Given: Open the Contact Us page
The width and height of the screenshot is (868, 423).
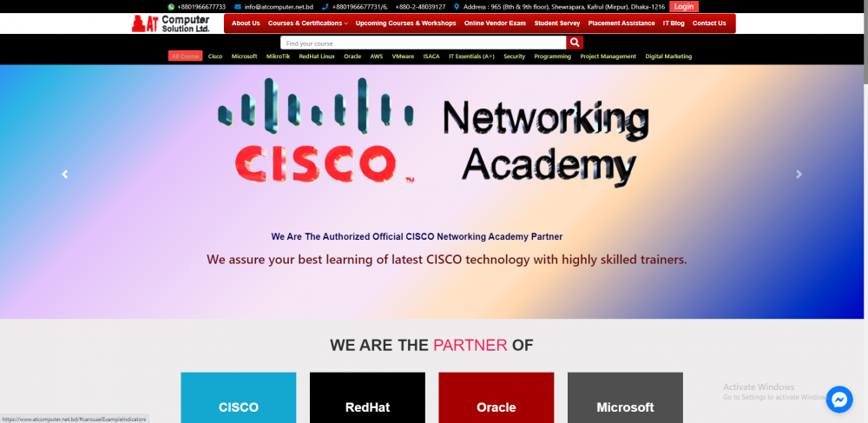Looking at the screenshot, I should point(709,23).
